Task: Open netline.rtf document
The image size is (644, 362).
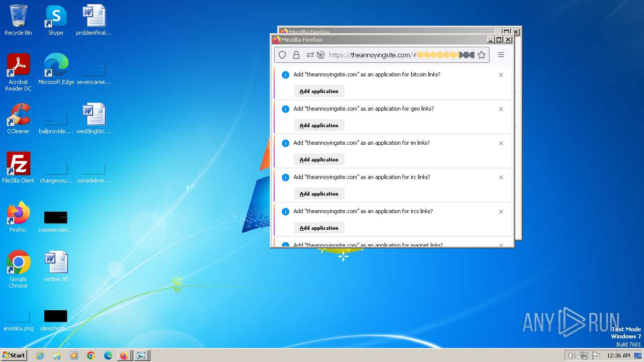Action: click(x=56, y=267)
